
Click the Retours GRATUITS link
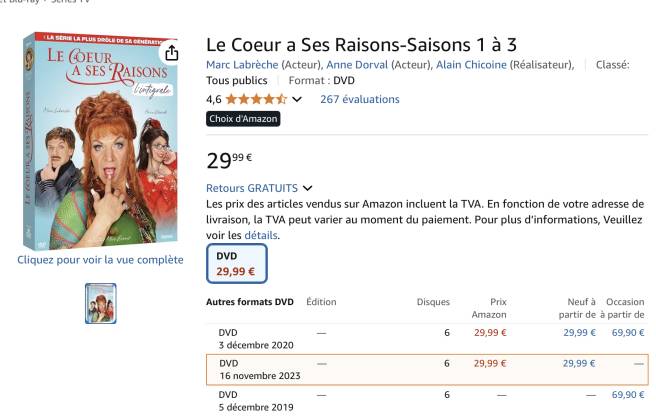pos(252,188)
